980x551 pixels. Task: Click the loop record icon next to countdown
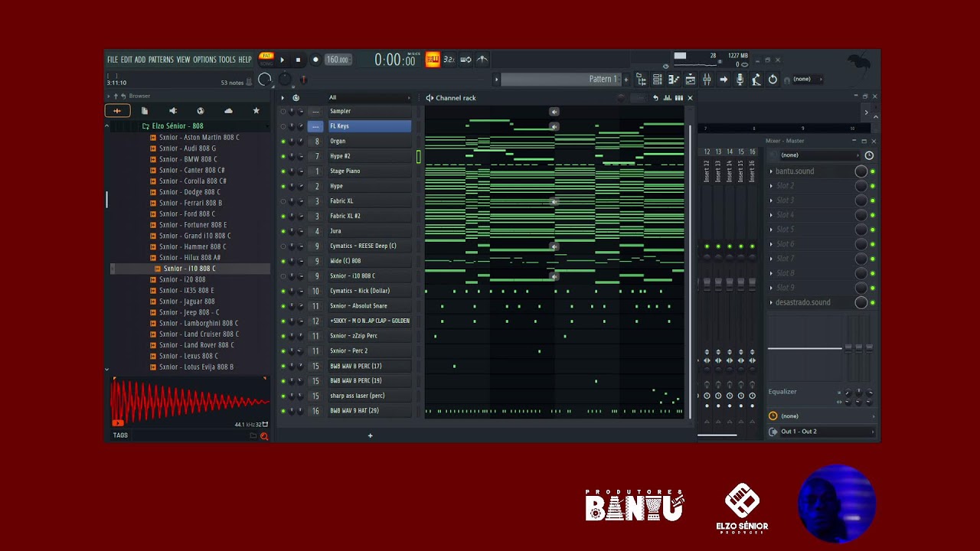(x=465, y=60)
